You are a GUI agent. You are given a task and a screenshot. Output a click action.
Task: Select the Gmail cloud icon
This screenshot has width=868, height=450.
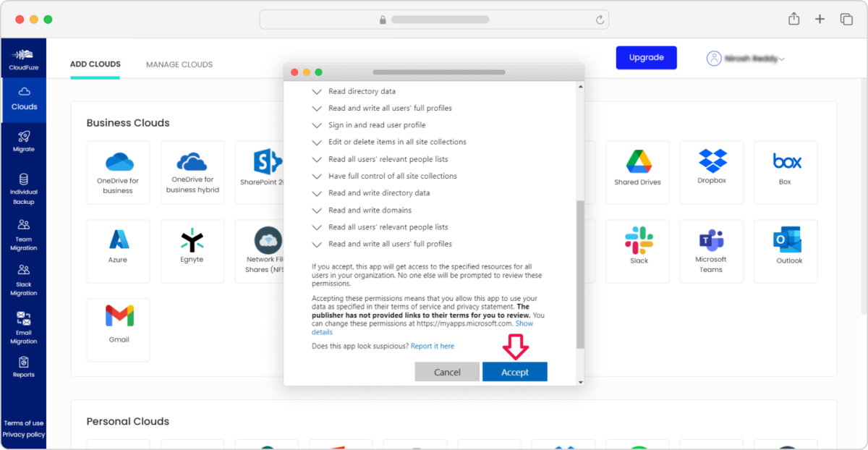point(118,329)
